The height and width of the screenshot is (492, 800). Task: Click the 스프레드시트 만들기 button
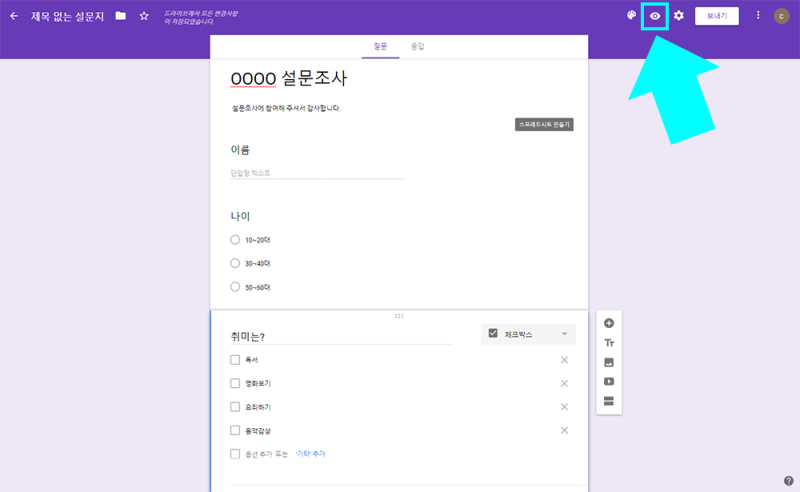[x=544, y=125]
